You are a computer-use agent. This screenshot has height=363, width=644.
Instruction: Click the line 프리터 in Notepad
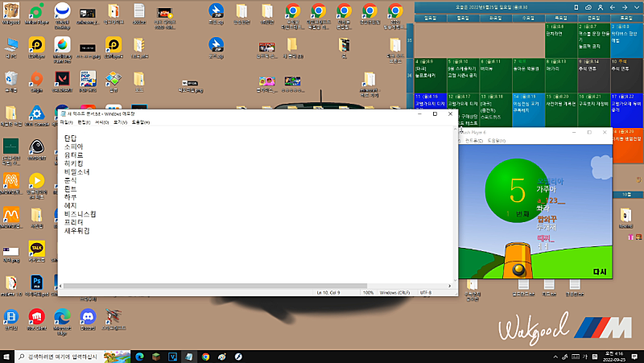pyautogui.click(x=73, y=222)
